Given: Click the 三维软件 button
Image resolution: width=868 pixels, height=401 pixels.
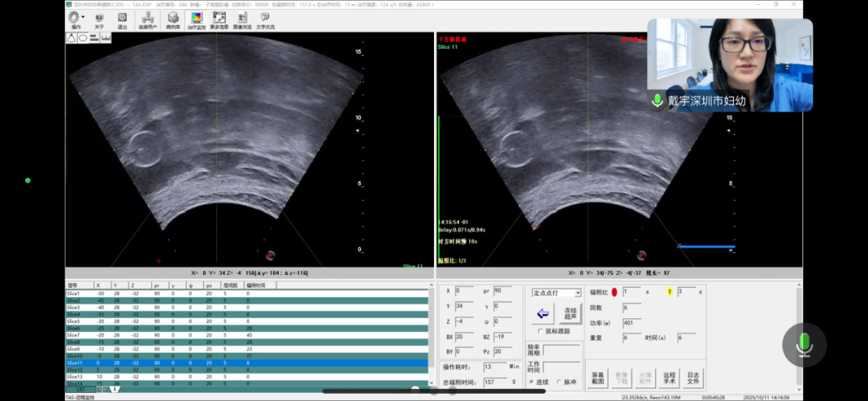Looking at the screenshot, I should pyautogui.click(x=645, y=378).
